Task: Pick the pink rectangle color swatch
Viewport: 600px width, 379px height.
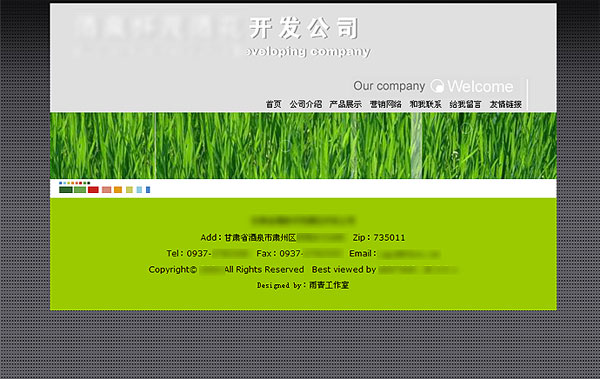Action: (107, 190)
